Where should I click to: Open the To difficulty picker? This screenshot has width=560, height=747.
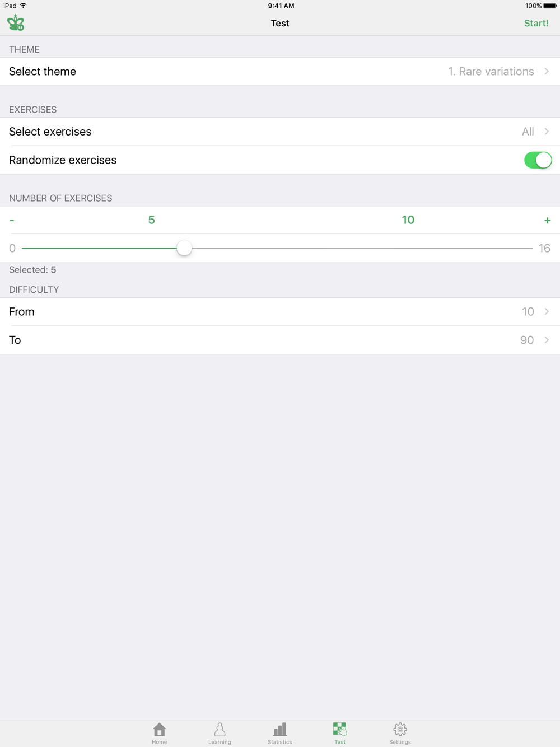pos(280,340)
